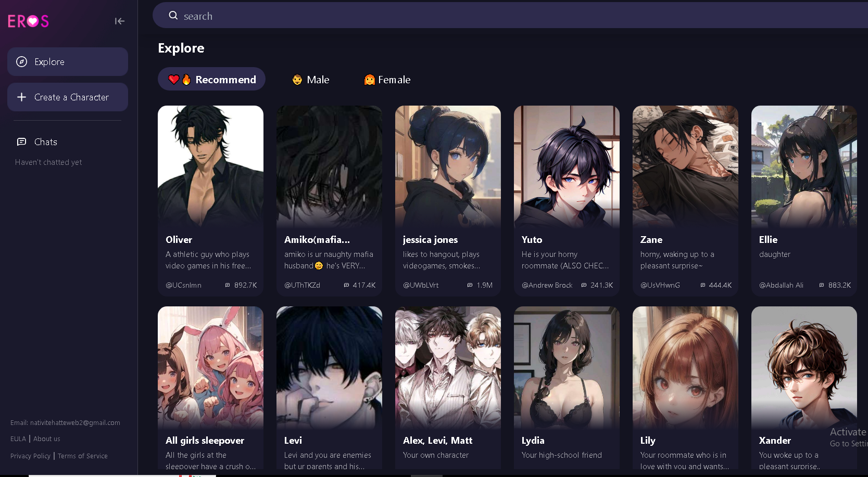Switch to the Female filter tab
Viewport: 868px width, 477px height.
pyautogui.click(x=387, y=80)
